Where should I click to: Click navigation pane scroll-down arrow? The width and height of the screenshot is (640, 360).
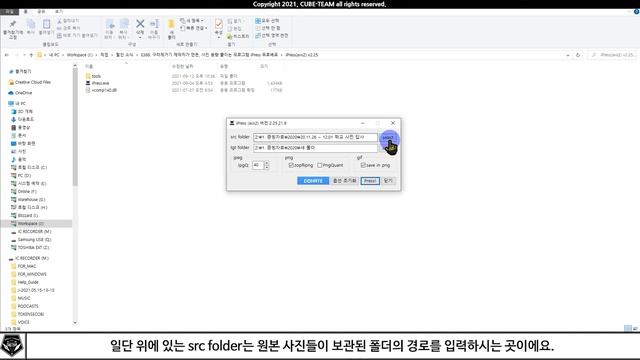pos(75,322)
